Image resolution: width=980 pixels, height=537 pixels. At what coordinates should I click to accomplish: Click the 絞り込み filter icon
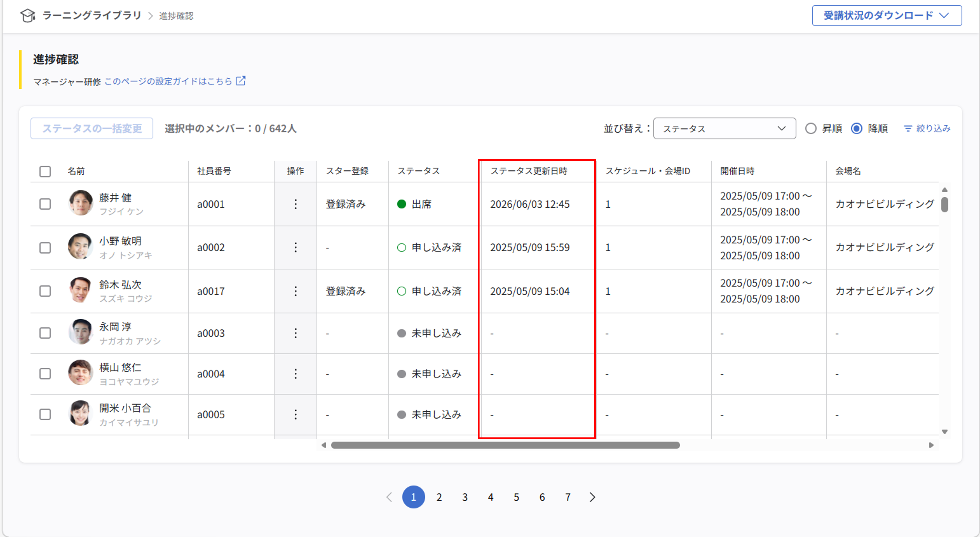coord(908,129)
